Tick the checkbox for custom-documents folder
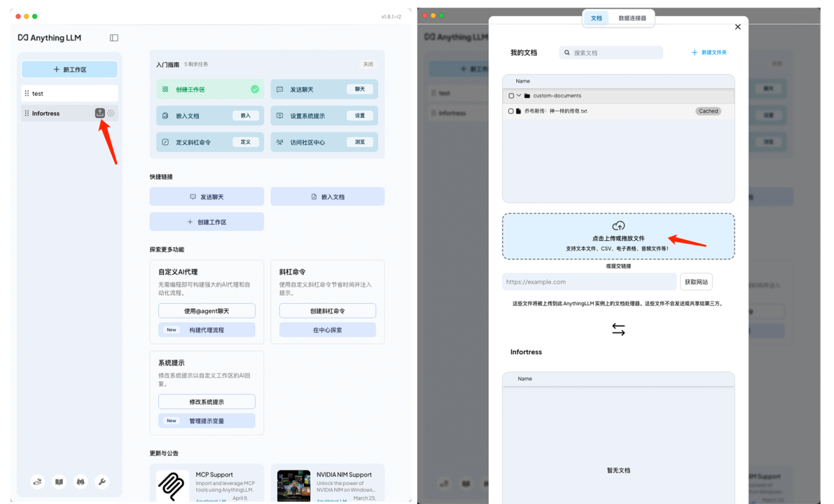Viewport: 834px width, 504px height. click(x=511, y=96)
